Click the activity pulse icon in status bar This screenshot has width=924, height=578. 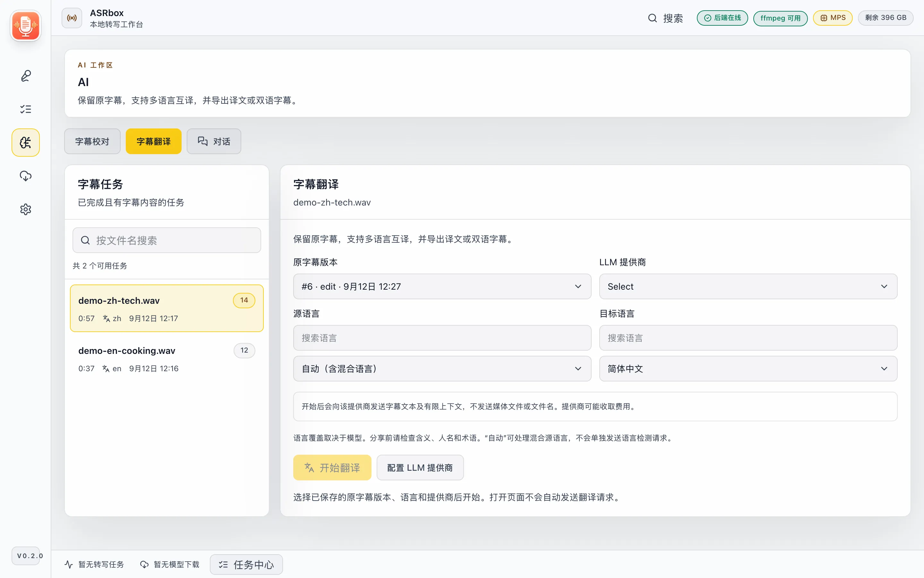[x=69, y=564]
